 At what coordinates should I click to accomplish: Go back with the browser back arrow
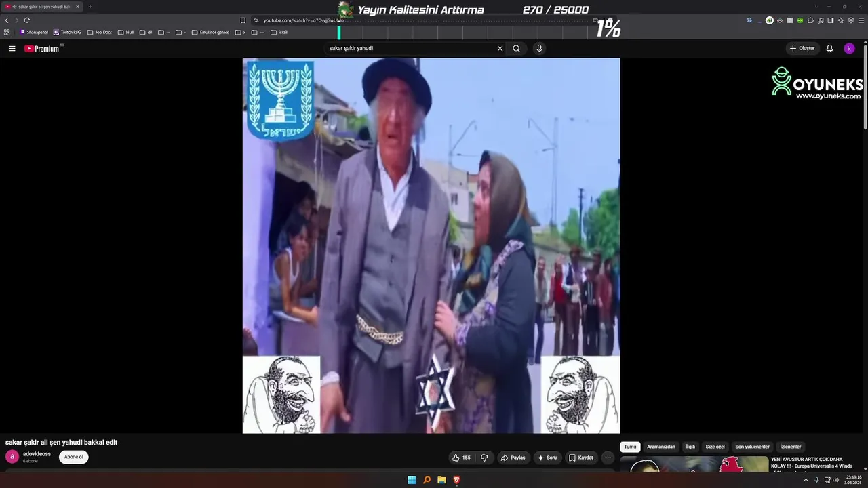point(7,20)
